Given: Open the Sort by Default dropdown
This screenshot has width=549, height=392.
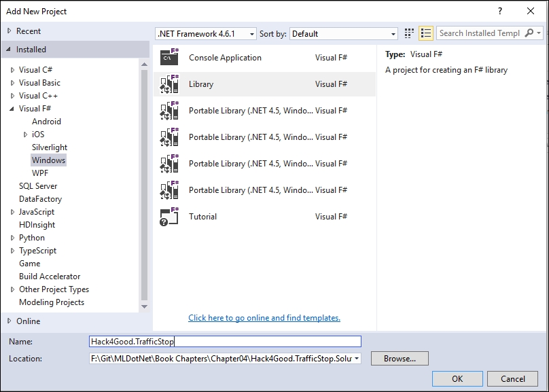Looking at the screenshot, I should 344,33.
